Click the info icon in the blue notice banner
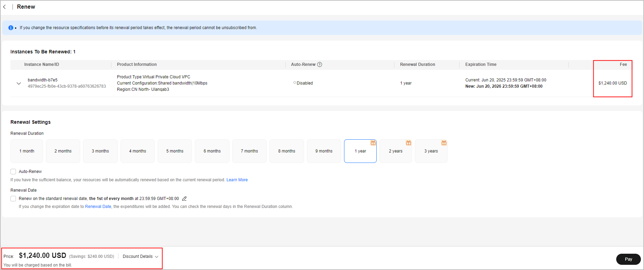The image size is (644, 270). 11,28
